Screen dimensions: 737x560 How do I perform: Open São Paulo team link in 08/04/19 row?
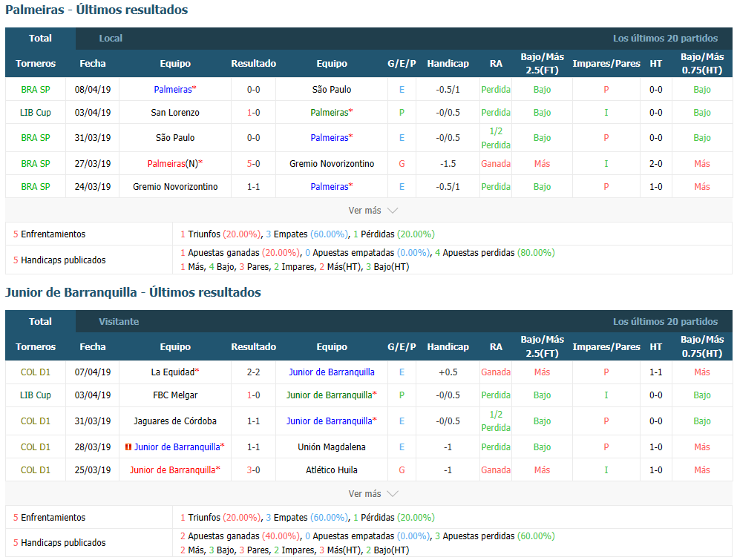[x=331, y=89]
